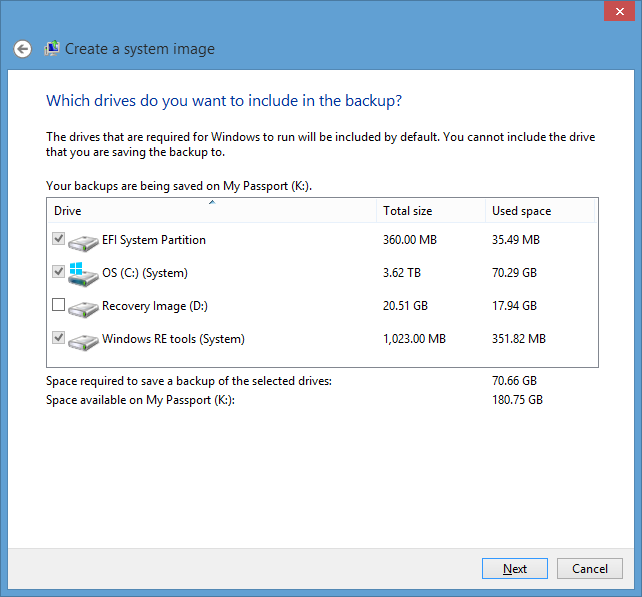Select the OS (C:) Windows drive icon
The image size is (642, 597).
tap(83, 274)
